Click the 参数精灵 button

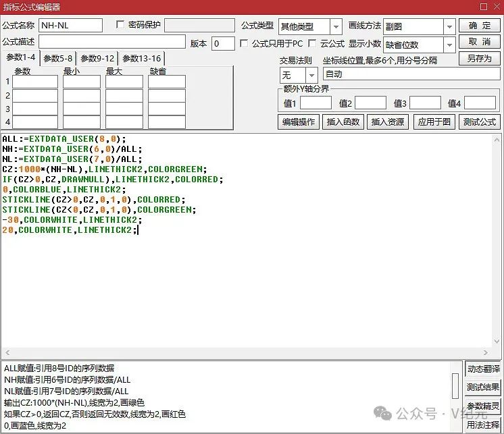pos(484,406)
